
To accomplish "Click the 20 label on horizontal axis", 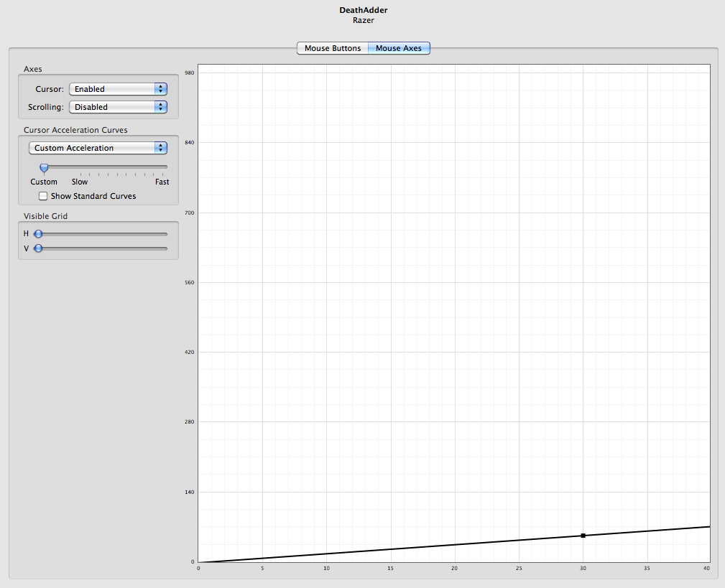I will tap(454, 569).
